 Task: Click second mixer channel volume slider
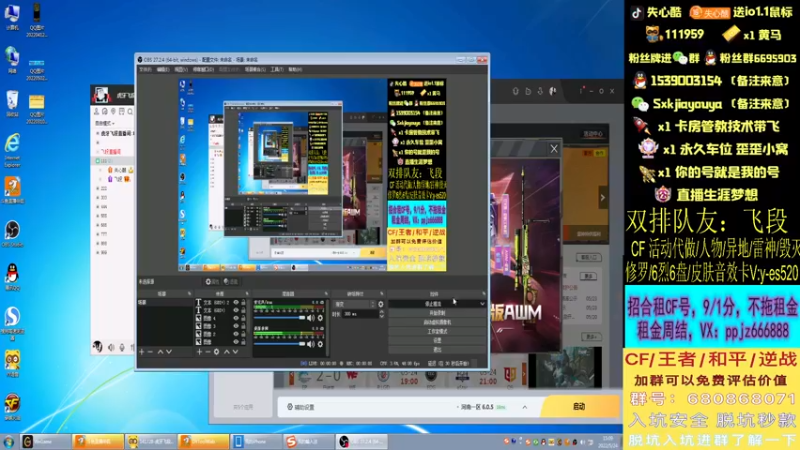pos(280,344)
